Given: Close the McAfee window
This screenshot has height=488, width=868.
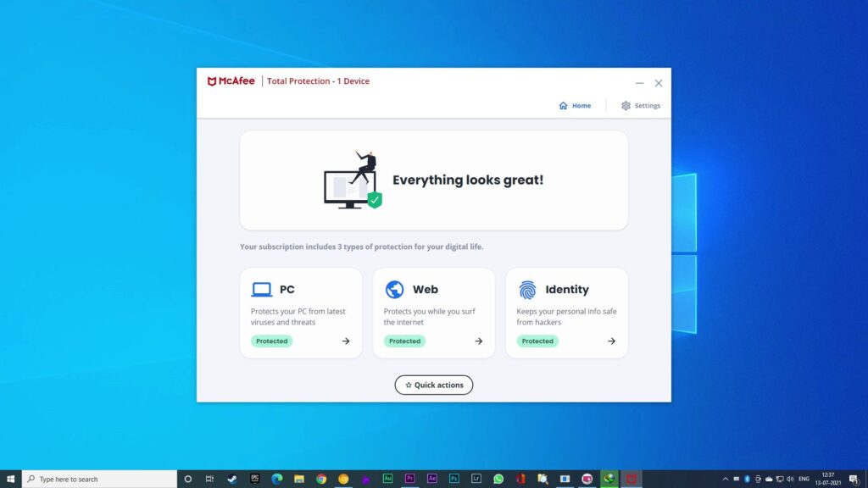Looking at the screenshot, I should pos(658,83).
